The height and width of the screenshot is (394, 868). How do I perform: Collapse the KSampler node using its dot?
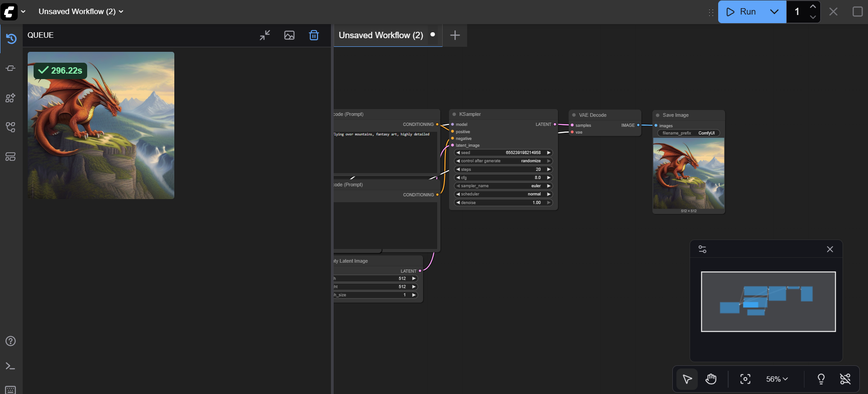click(x=454, y=115)
